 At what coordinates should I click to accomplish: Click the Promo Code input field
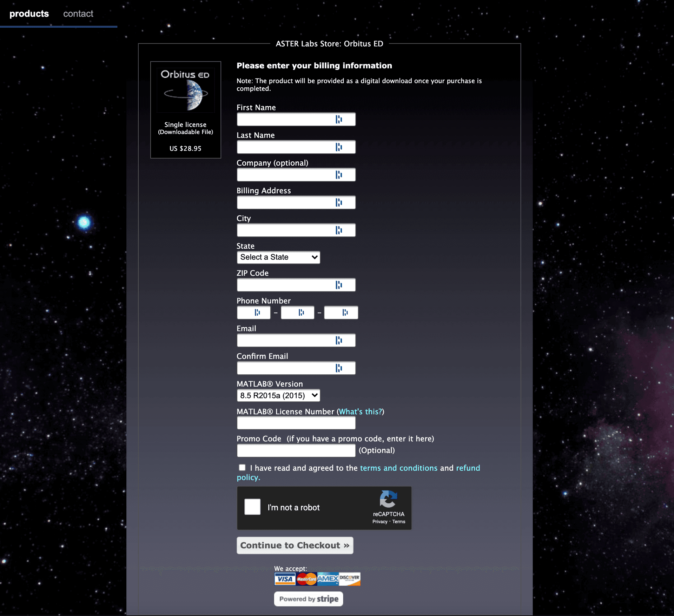click(x=296, y=450)
